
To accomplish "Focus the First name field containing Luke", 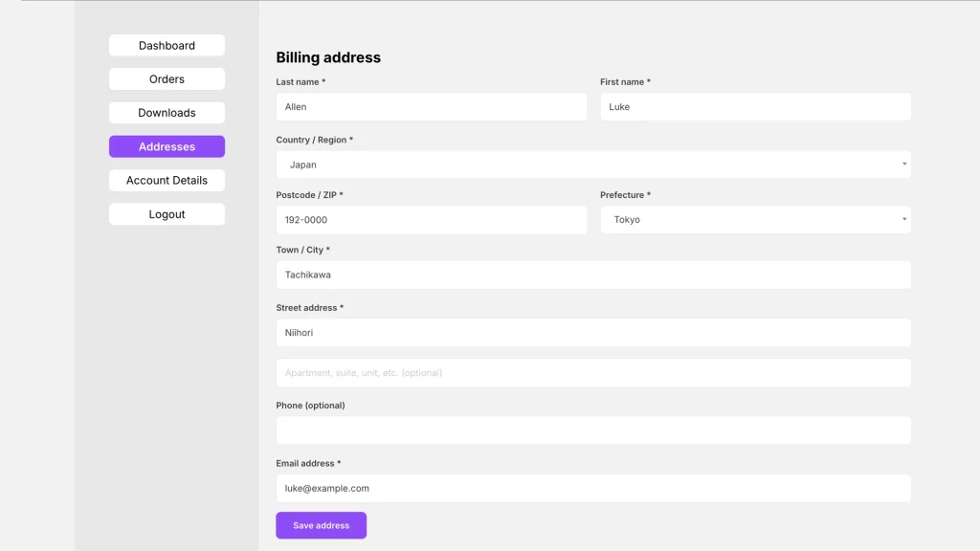I will click(754, 107).
